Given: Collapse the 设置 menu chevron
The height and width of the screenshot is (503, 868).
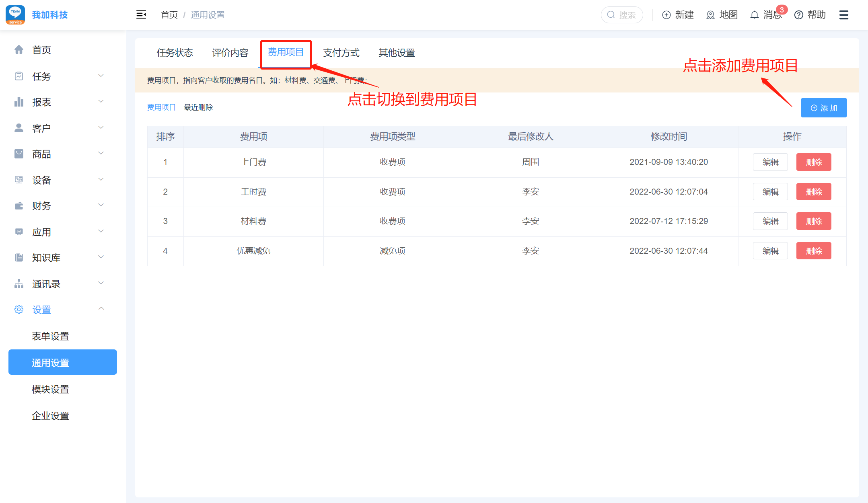Looking at the screenshot, I should [101, 309].
